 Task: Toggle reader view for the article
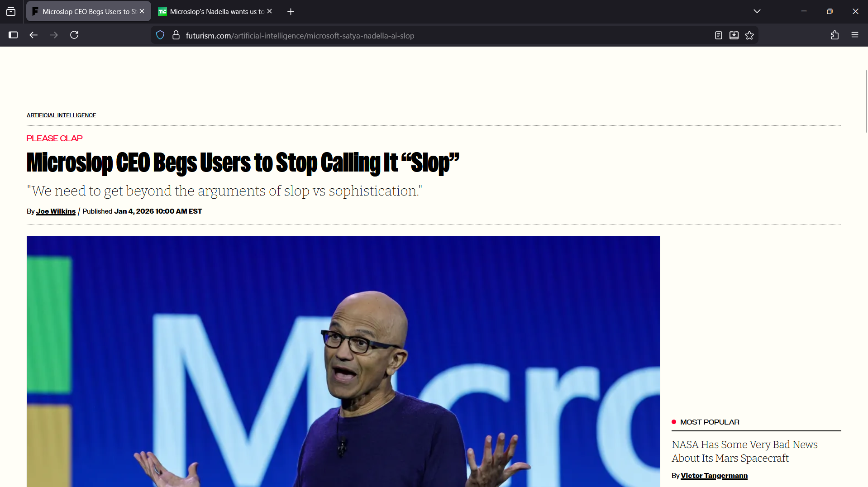point(718,35)
